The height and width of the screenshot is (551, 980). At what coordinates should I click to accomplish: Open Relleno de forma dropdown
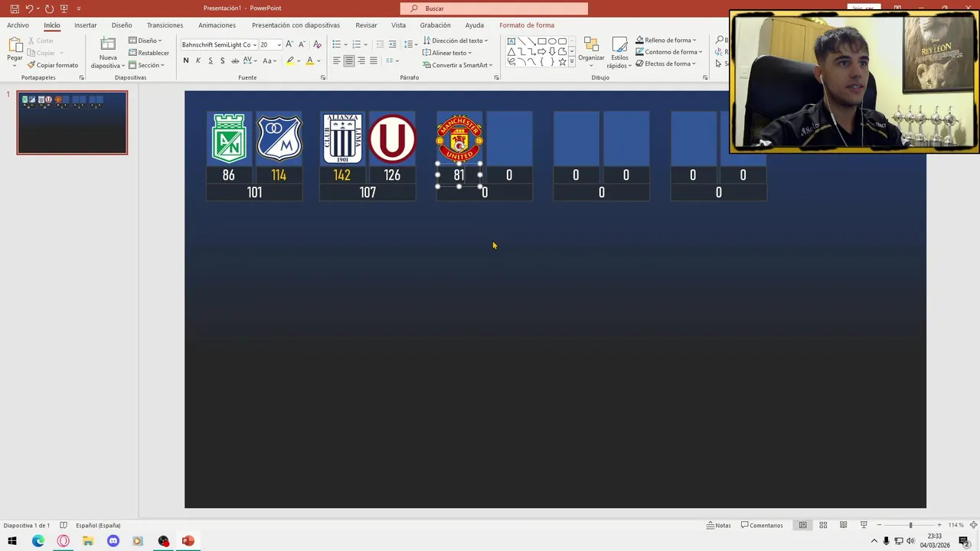pos(666,40)
